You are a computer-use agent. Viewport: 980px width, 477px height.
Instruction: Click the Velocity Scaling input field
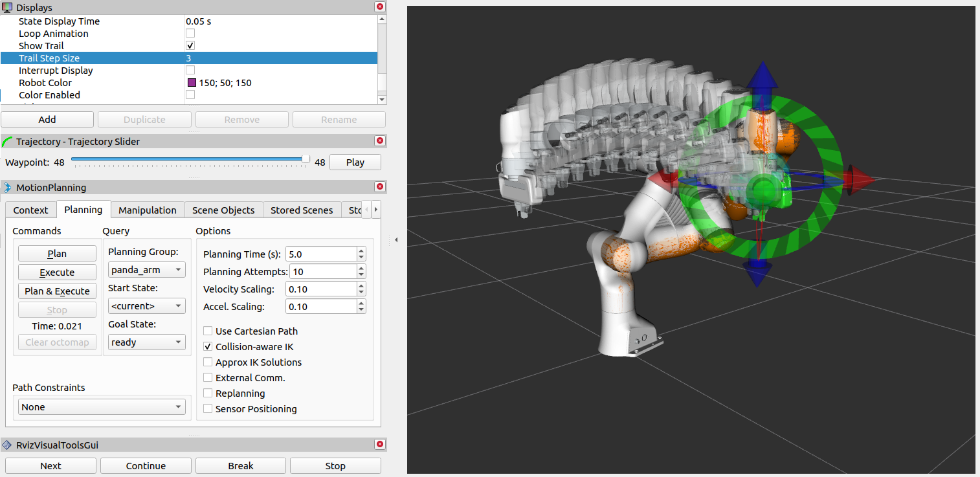pyautogui.click(x=322, y=289)
